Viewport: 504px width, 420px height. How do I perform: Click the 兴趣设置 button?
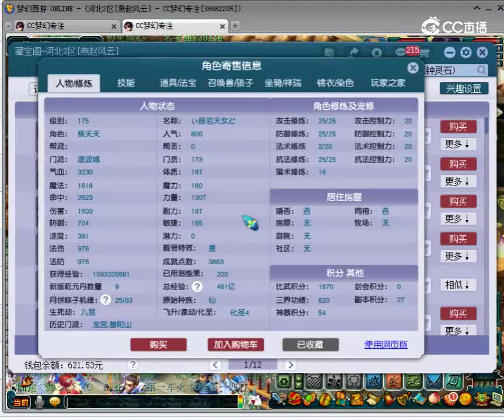point(464,88)
